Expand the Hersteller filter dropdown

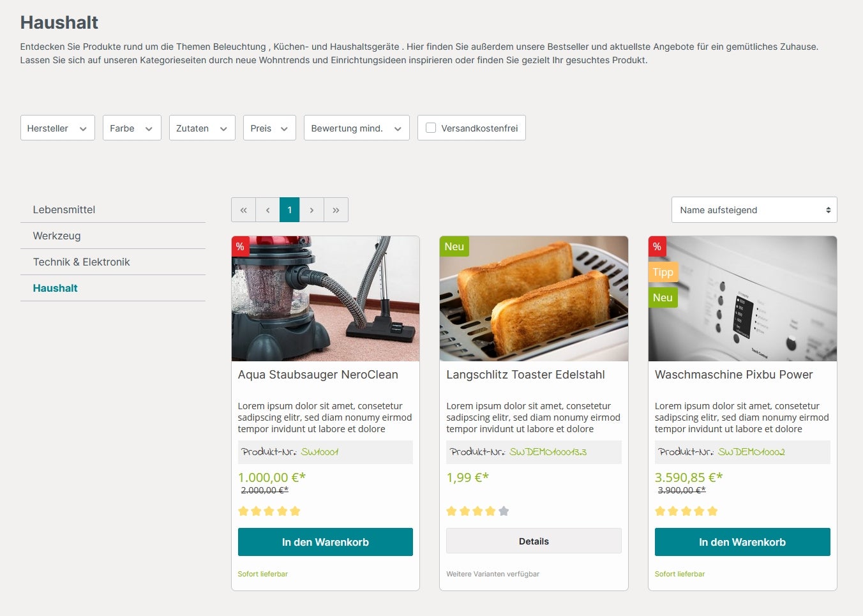pos(57,128)
